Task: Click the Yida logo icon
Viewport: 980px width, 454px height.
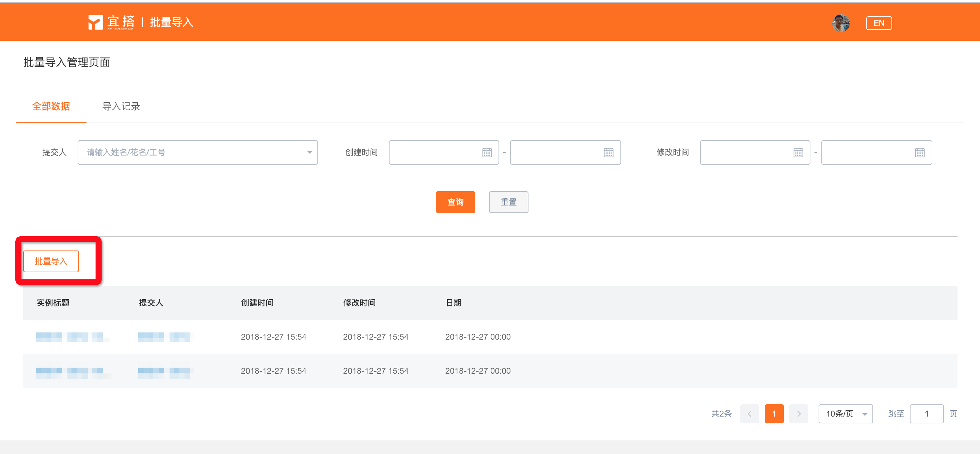Action: (x=95, y=22)
